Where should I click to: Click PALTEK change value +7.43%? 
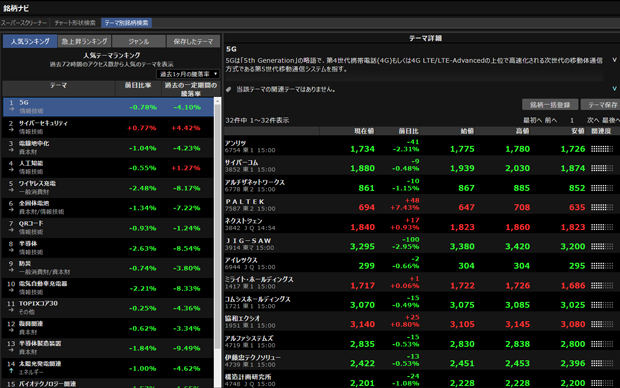[405, 208]
